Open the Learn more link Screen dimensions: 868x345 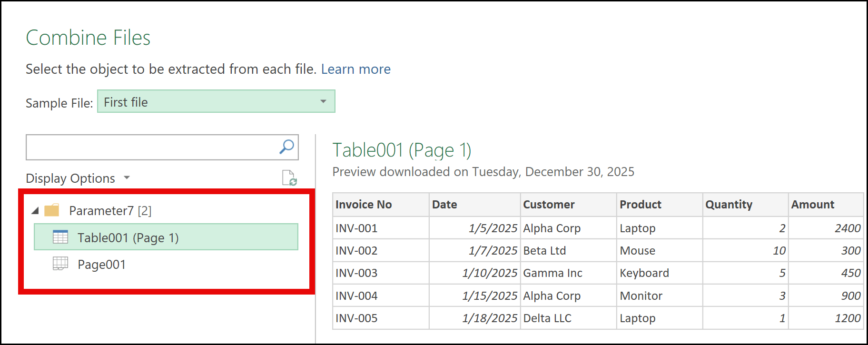[x=355, y=69]
